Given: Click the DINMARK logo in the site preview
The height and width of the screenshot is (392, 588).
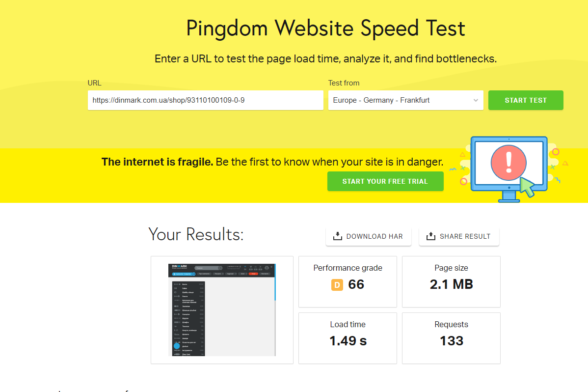Looking at the screenshot, I should (180, 267).
